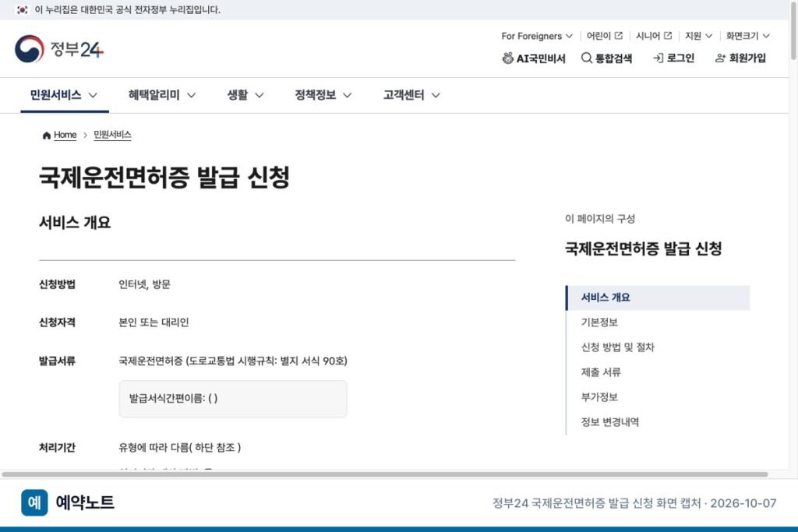Screen dimensions: 798x532
Task: Go to 어린이 site link
Action: pyautogui.click(x=598, y=36)
